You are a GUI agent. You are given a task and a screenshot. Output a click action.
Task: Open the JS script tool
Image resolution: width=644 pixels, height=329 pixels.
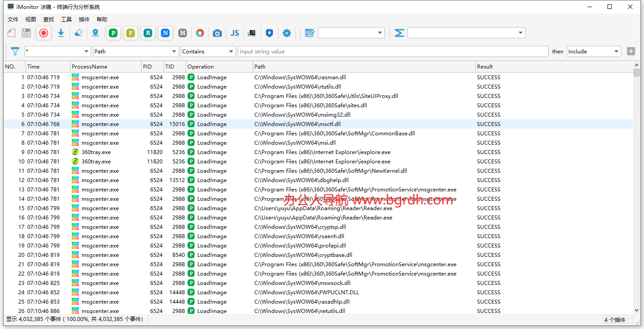235,33
